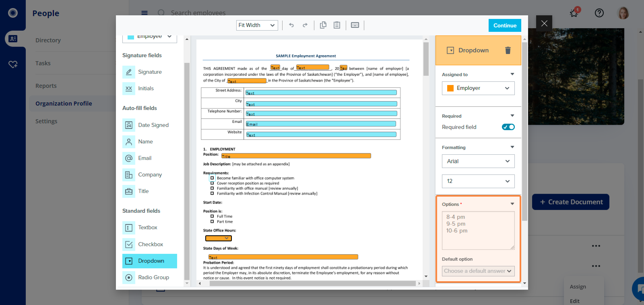Screen dimensions: 644x305
Task: Add a Title auto-fill field
Action: tap(150, 191)
